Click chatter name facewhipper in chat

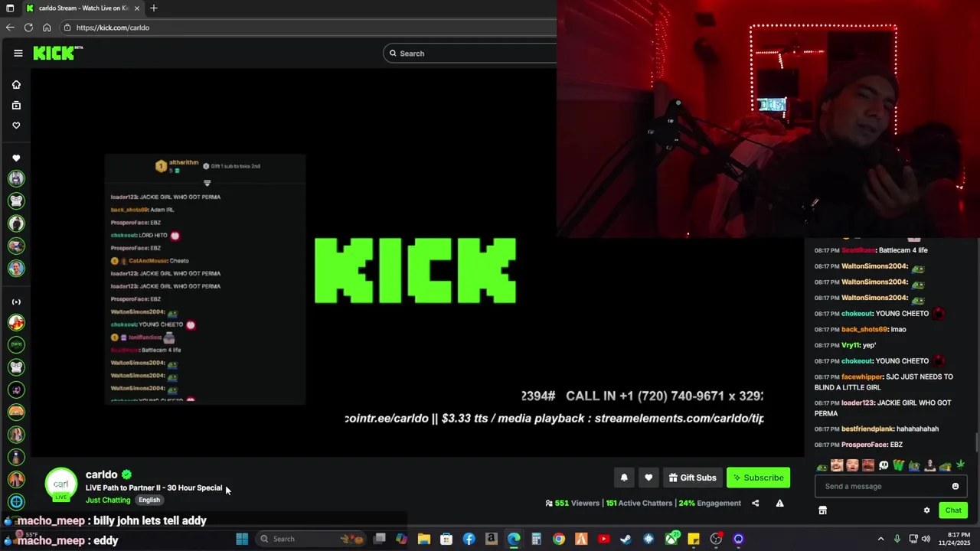(x=862, y=377)
